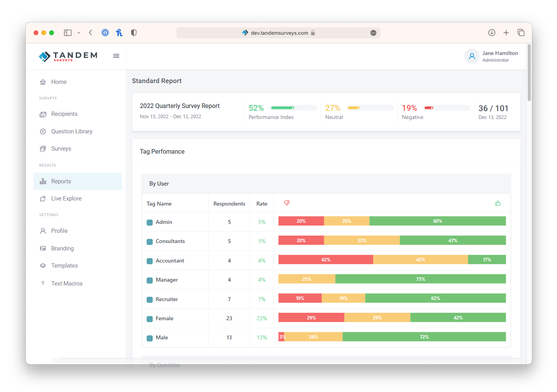Click the Admin tag color swatch

coord(149,222)
